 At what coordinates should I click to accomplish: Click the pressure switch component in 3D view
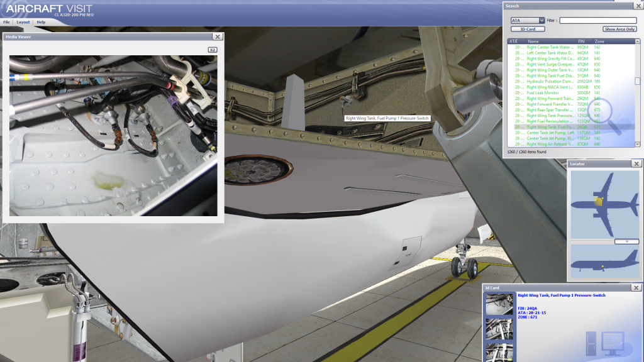tap(346, 100)
